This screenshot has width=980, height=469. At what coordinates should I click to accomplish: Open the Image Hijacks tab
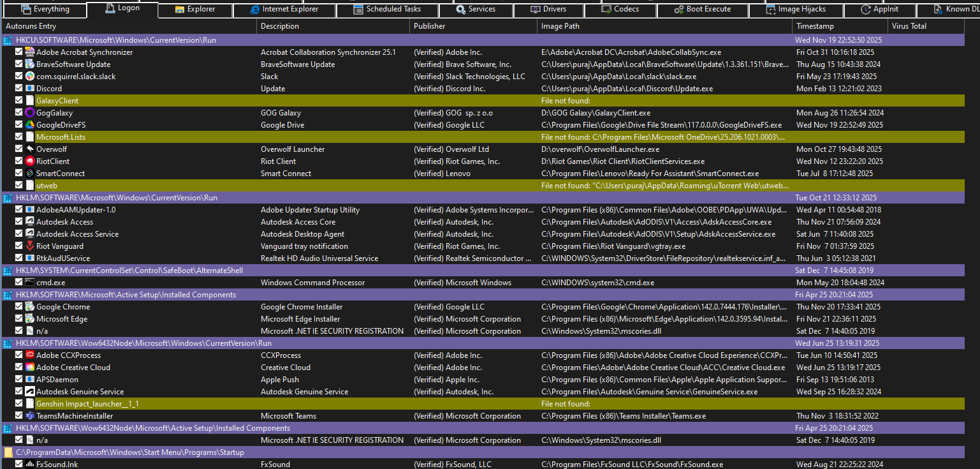[796, 10]
